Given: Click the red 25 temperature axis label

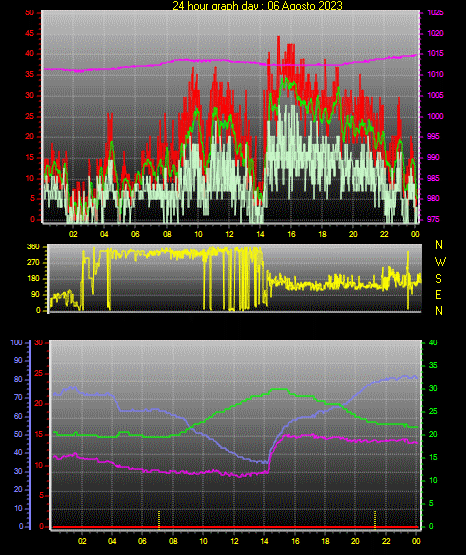Looking at the screenshot, I should click(x=38, y=373).
